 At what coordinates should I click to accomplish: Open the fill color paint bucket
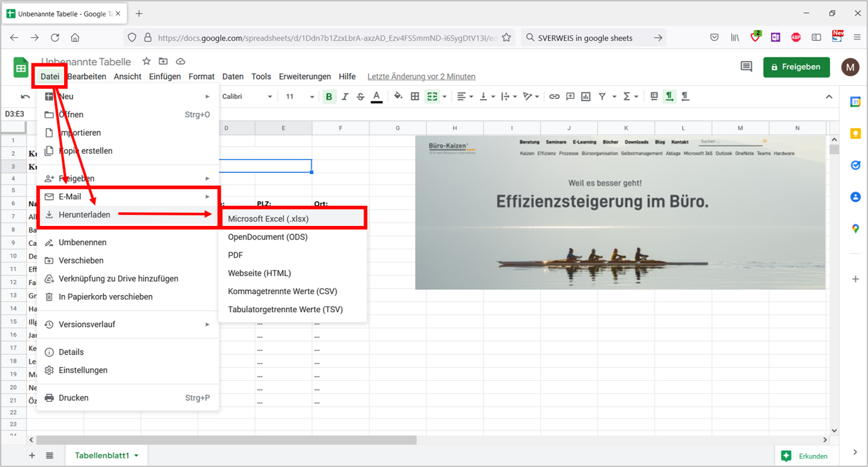398,97
